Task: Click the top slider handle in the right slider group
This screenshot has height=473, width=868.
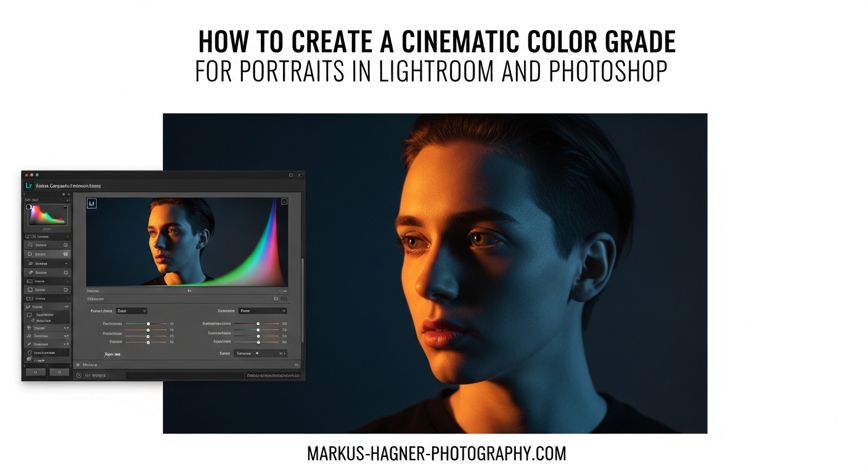Action: click(x=258, y=323)
